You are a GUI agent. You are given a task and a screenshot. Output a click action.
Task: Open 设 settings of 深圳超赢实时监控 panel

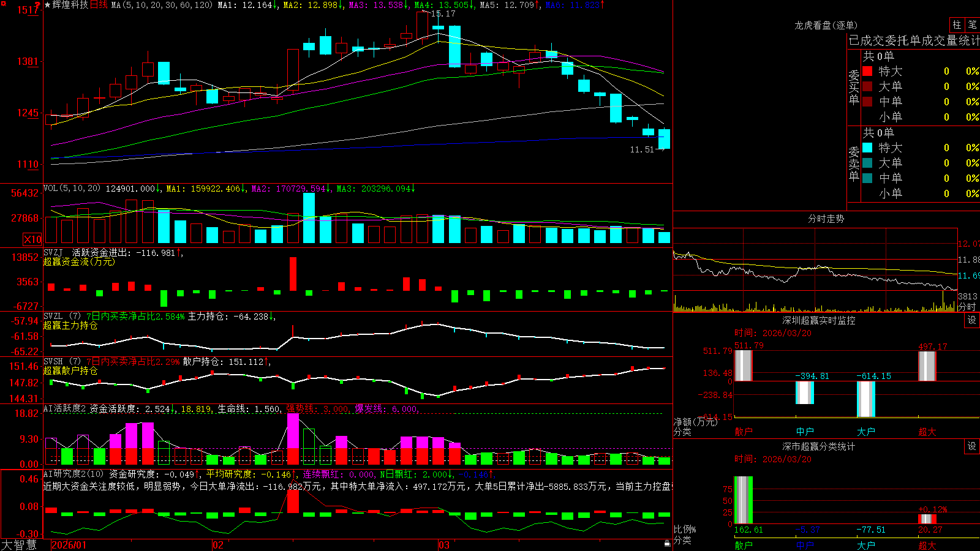click(x=972, y=320)
